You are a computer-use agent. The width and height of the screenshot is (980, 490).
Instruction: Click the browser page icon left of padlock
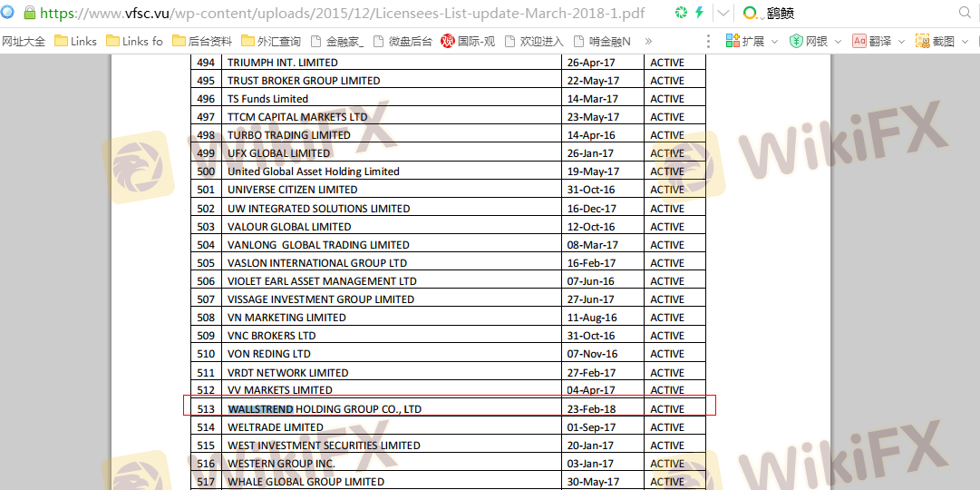pyautogui.click(x=7, y=13)
